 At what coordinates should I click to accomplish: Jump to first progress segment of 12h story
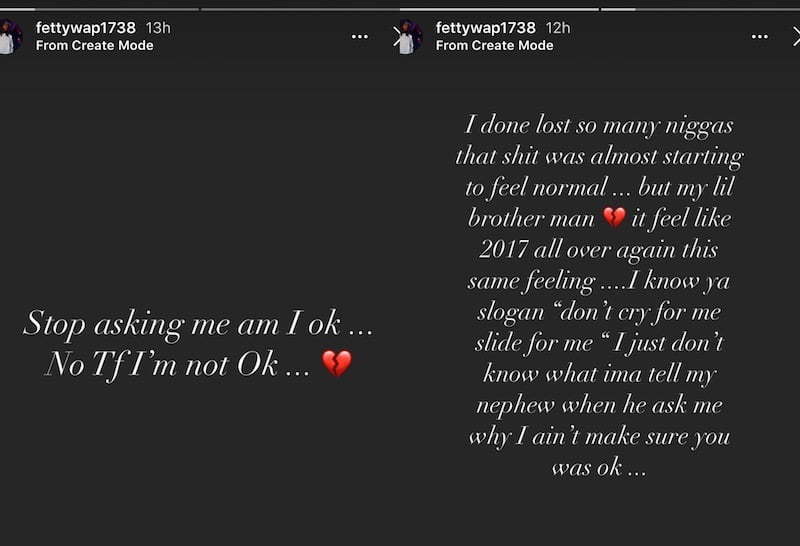coord(499,9)
